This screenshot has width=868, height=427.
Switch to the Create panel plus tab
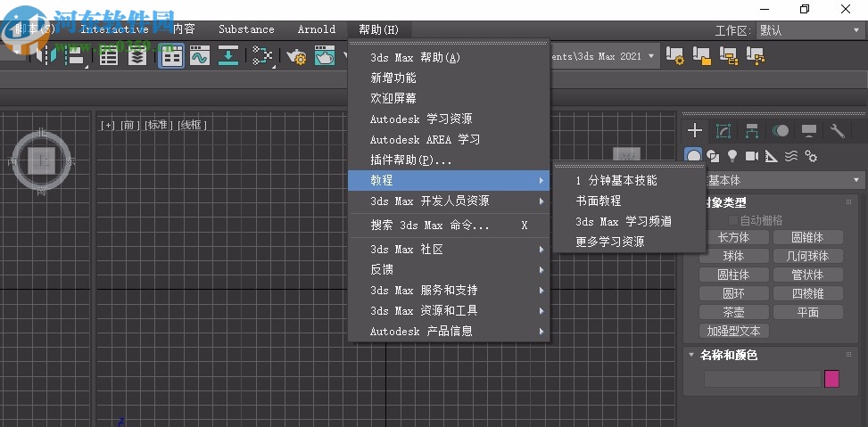694,131
